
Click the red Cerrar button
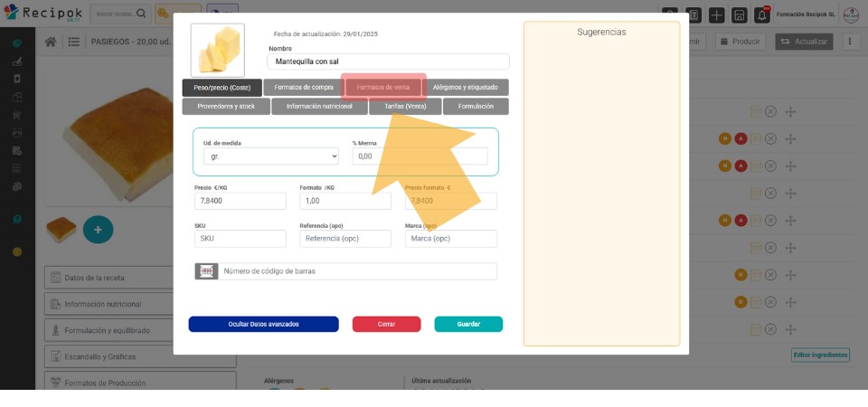click(x=386, y=324)
